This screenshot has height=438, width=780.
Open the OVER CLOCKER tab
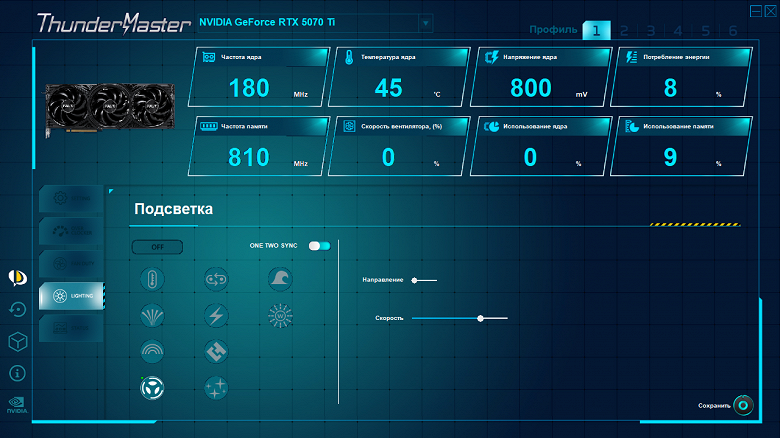[x=72, y=231]
